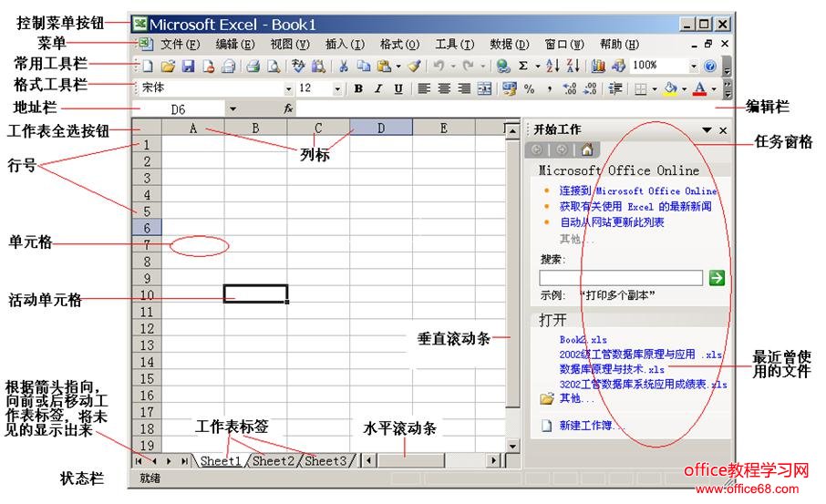The width and height of the screenshot is (826, 504).
Task: Center text with the Center icon
Action: (x=444, y=88)
